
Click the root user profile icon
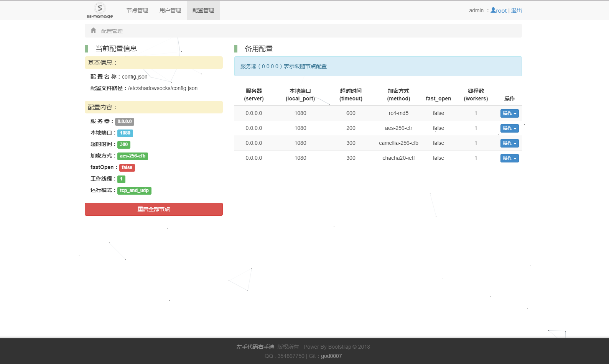point(493,10)
